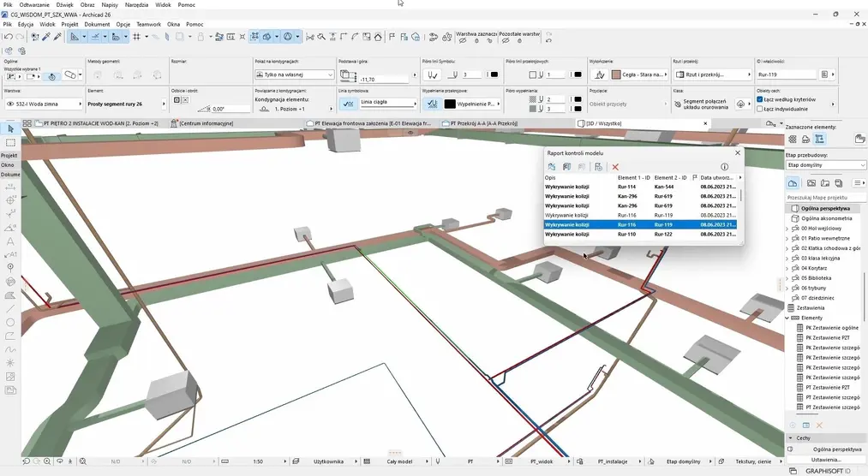Viewport: 868px width, 476px height.
Task: Open the 'Etap domyślny' renovation filter dropdown
Action: (x=826, y=165)
